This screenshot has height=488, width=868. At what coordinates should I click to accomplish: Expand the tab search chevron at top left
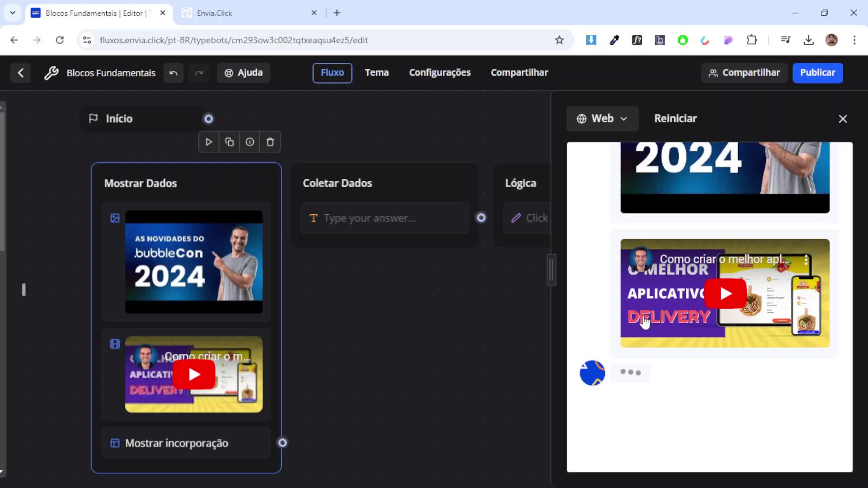[12, 13]
